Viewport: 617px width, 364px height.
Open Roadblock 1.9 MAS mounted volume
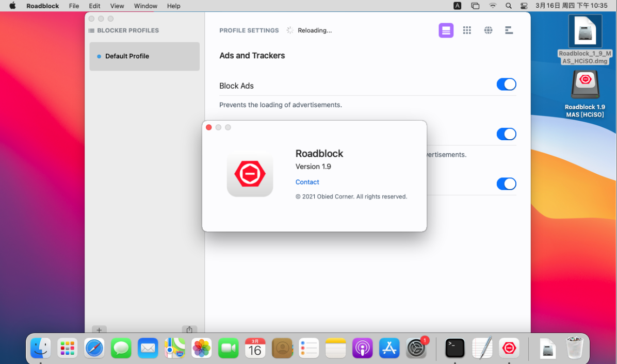click(584, 94)
